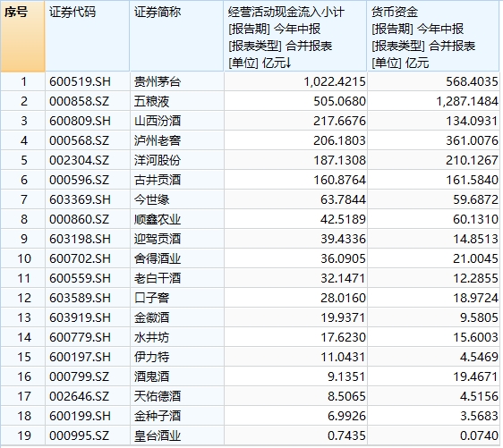The width and height of the screenshot is (503, 448).
Task: Click the 顺鑫农业 name cell
Action: point(158,219)
